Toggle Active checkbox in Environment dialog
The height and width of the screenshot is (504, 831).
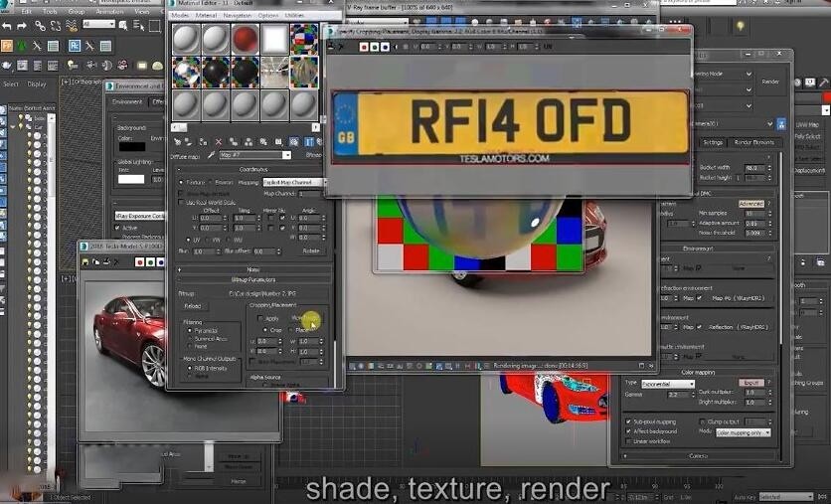pyautogui.click(x=117, y=228)
